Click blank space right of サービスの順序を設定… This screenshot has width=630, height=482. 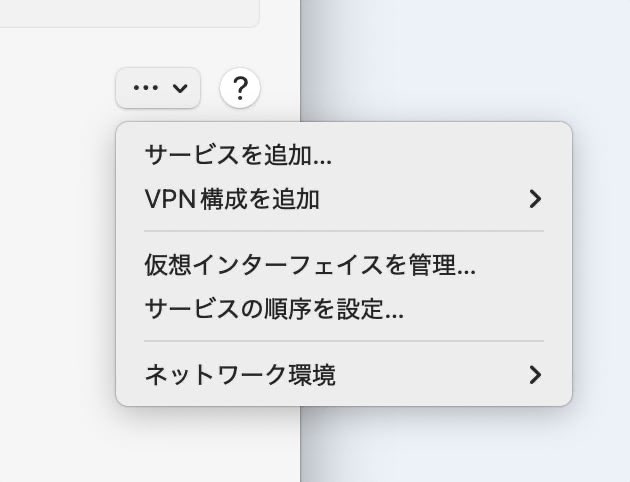click(484, 309)
